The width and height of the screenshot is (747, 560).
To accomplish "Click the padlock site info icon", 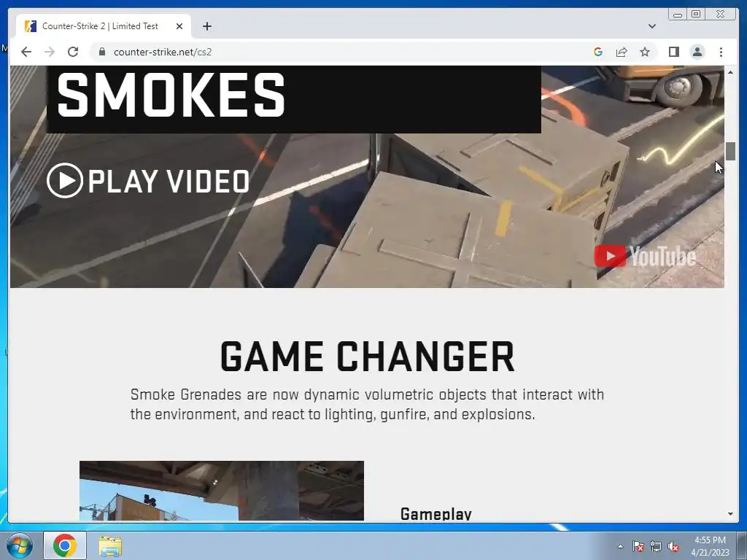I will point(101,52).
